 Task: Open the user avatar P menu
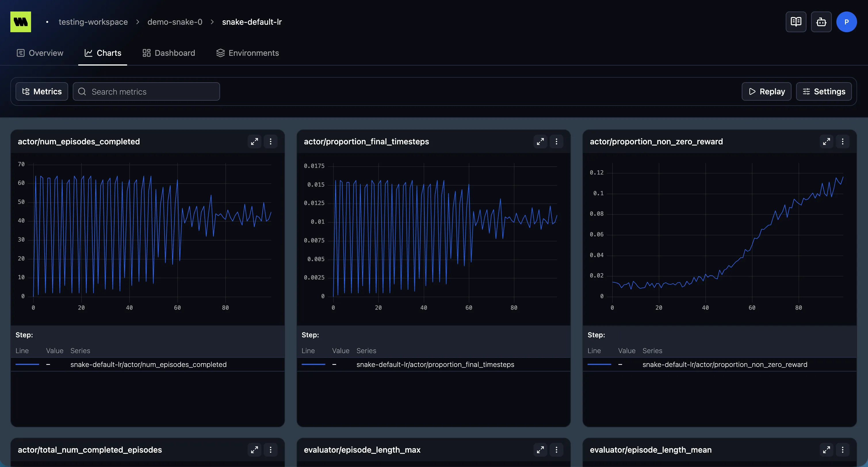click(x=846, y=22)
